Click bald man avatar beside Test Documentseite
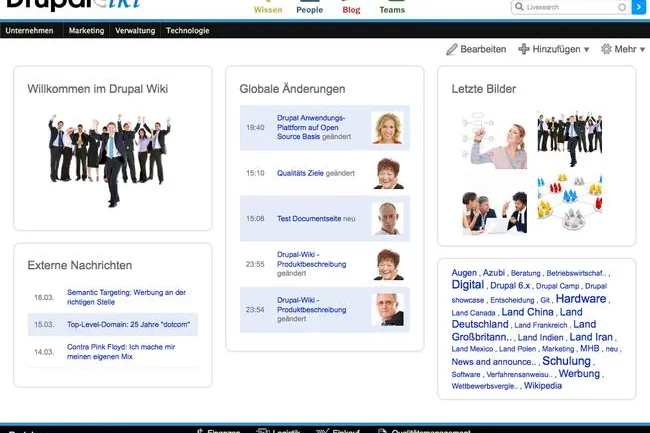 [x=387, y=218]
